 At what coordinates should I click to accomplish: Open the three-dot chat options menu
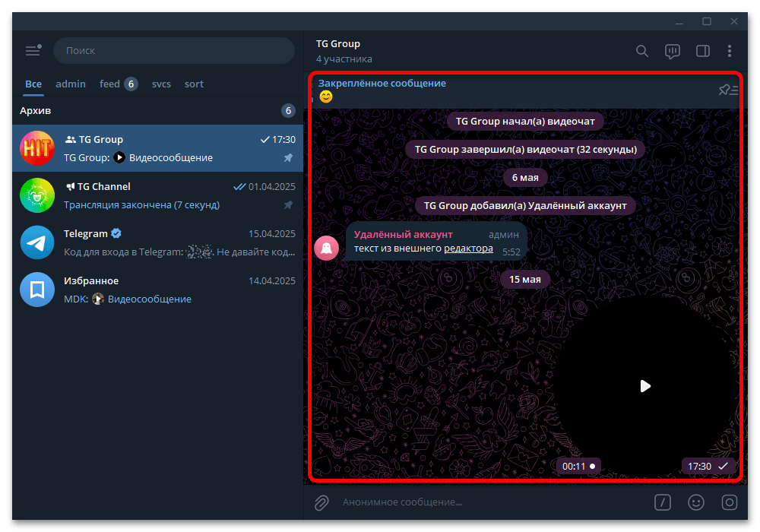click(x=730, y=51)
